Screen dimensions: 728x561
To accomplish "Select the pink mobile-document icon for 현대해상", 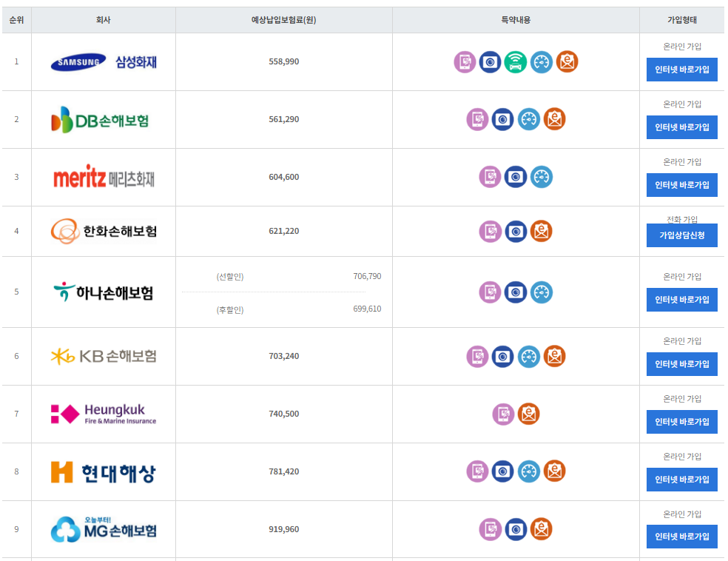I will 478,471.
